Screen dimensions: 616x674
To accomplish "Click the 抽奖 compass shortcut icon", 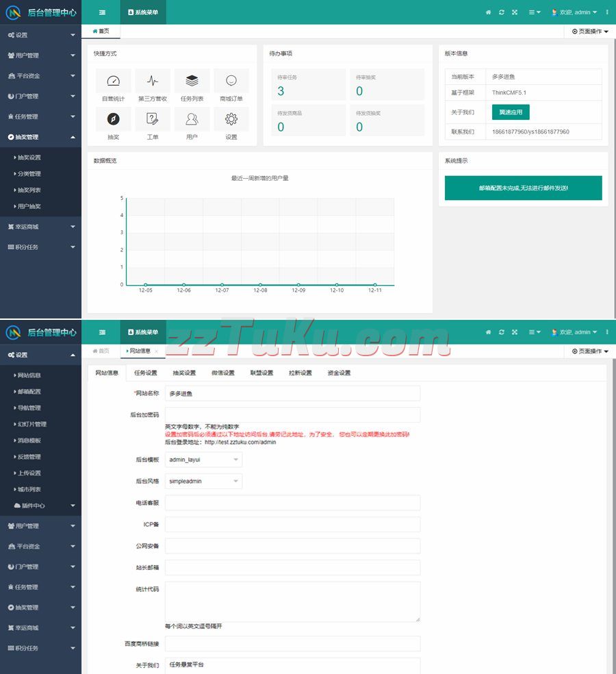I will tap(114, 120).
